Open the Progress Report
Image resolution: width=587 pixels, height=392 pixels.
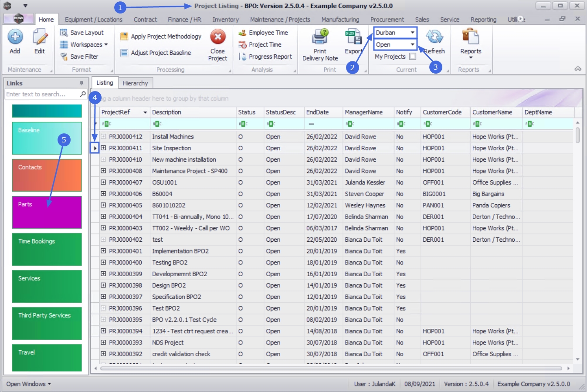point(265,57)
